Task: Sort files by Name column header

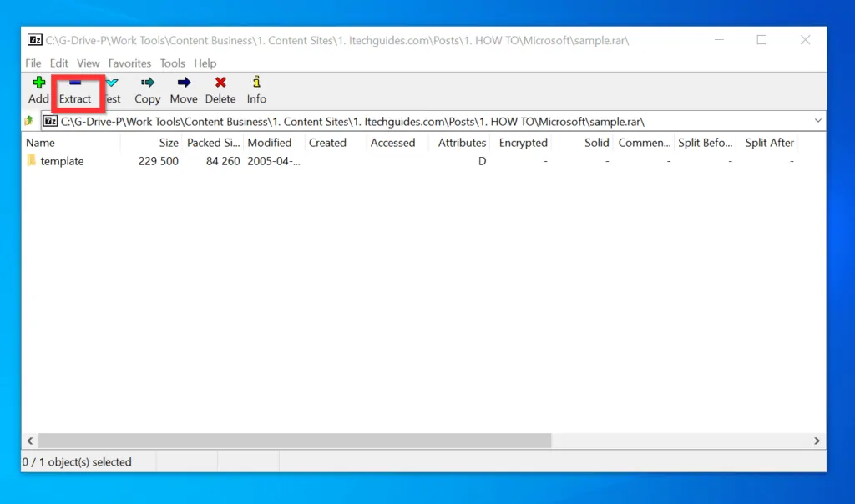Action: [x=71, y=143]
